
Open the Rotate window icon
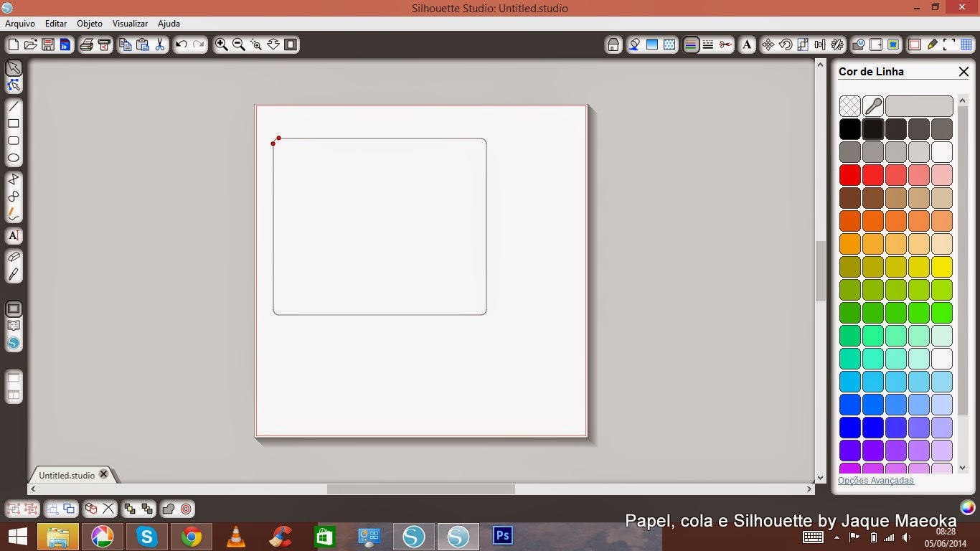click(x=786, y=44)
